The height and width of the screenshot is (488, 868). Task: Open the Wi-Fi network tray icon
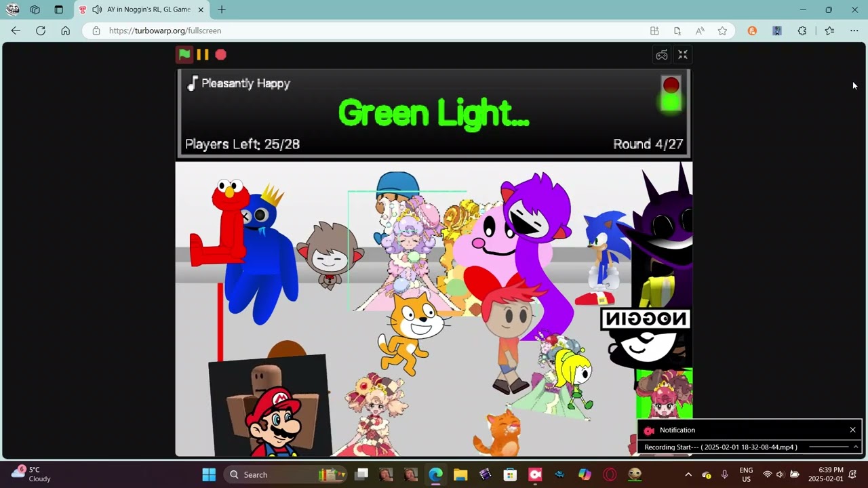(x=768, y=474)
